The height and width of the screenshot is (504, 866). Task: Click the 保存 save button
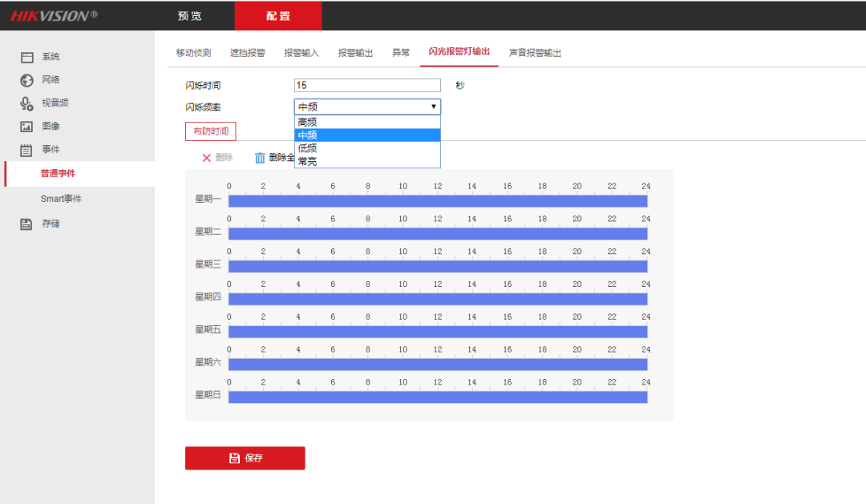pyautogui.click(x=245, y=458)
